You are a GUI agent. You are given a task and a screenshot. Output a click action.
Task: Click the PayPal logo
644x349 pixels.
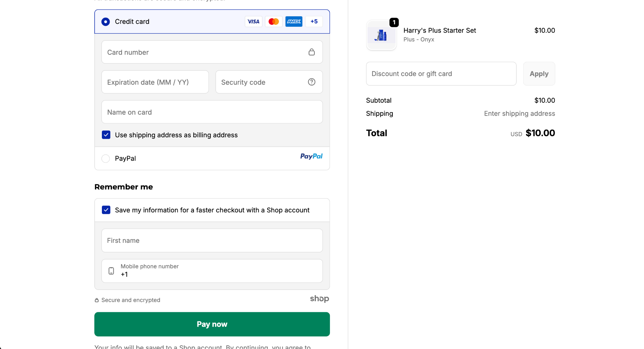point(311,156)
